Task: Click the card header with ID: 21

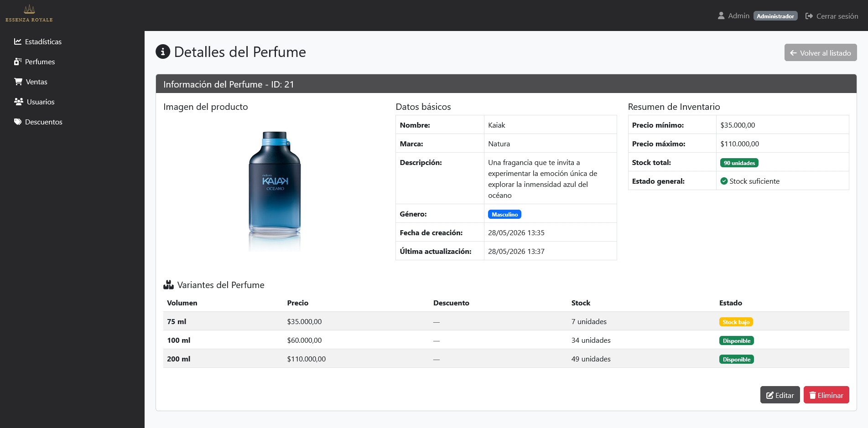Action: pos(506,84)
